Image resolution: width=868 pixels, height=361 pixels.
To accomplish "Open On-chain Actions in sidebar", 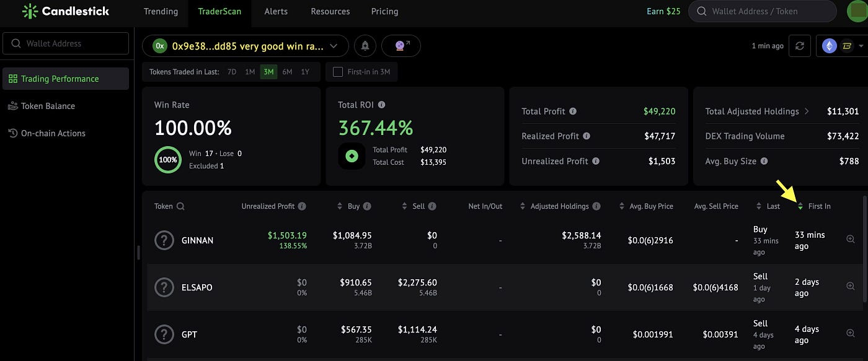I will tap(53, 133).
